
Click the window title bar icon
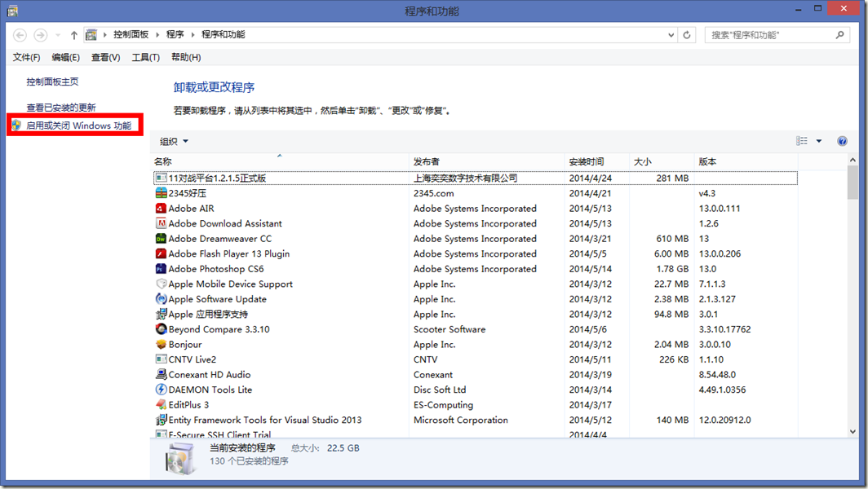[12, 11]
